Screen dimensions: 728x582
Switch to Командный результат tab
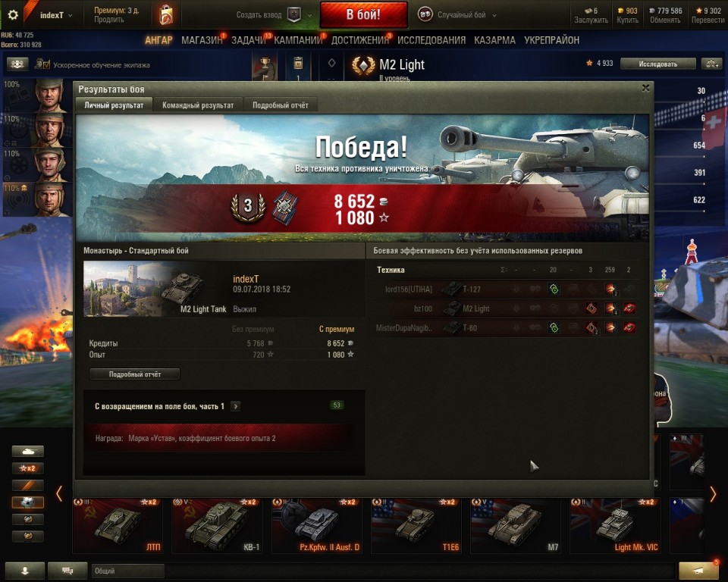(x=198, y=105)
